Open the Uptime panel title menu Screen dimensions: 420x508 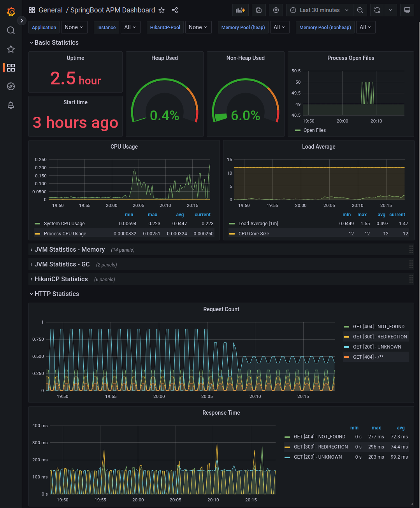pos(76,58)
